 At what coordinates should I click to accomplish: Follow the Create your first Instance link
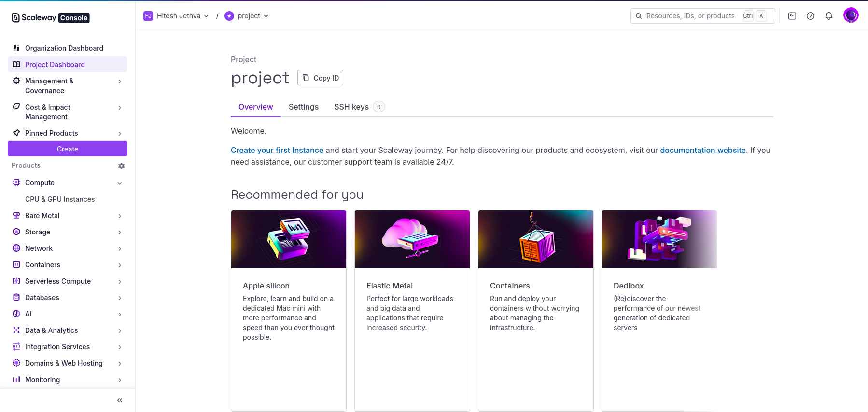pos(277,150)
